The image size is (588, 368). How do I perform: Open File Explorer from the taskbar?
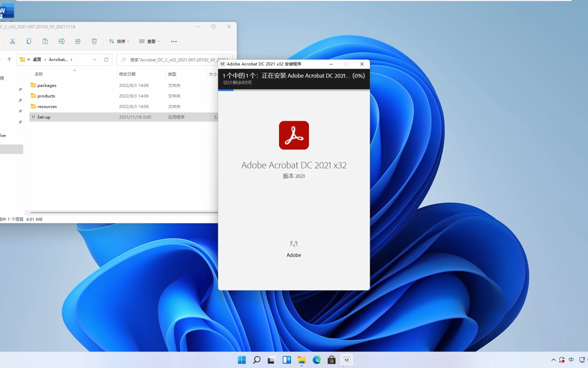point(302,360)
